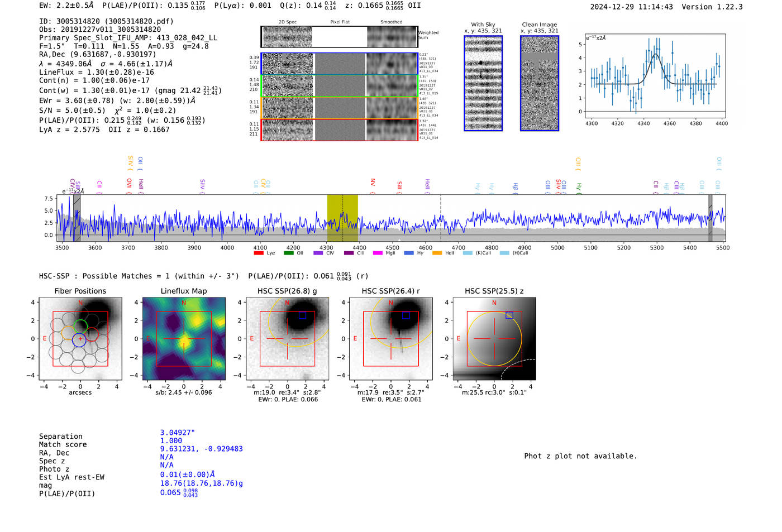Open the HSC SSP(26.8) g image
The image size is (782, 532).
point(287,339)
